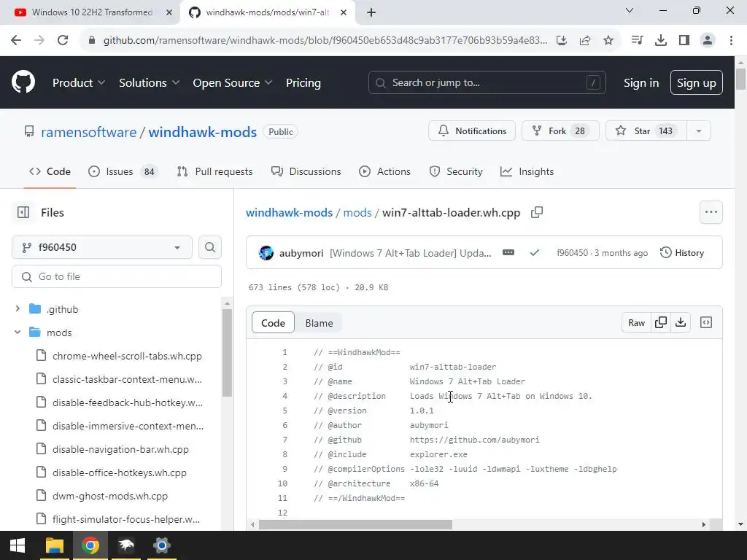This screenshot has height=560, width=747.
Task: Fork the repository button
Action: (x=560, y=131)
